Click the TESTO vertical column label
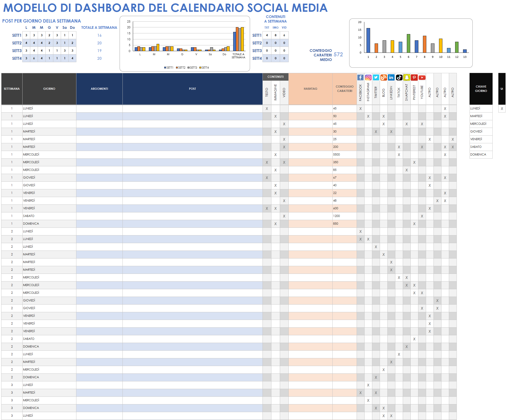Viewport: 507px width, 420px height. pyautogui.click(x=267, y=92)
